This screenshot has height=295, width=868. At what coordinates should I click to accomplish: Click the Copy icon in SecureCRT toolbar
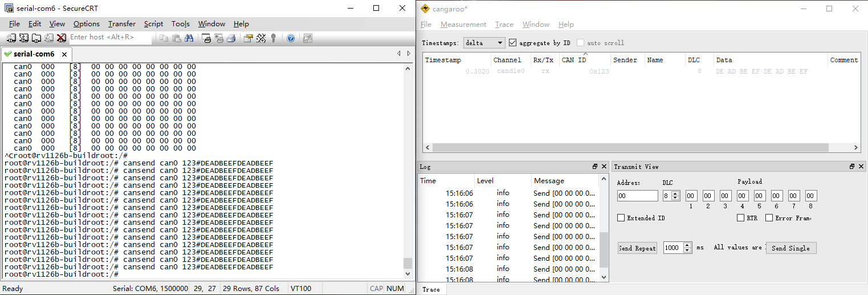(x=164, y=38)
